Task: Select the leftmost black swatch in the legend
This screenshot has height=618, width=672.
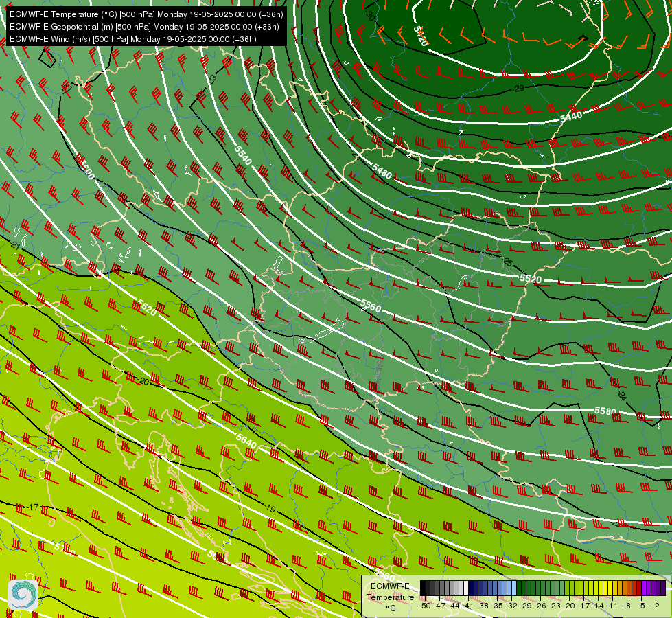Action: pyautogui.click(x=423, y=588)
